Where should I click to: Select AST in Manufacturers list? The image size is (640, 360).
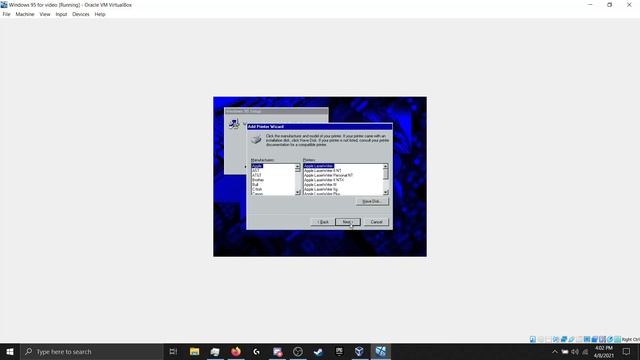[256, 171]
